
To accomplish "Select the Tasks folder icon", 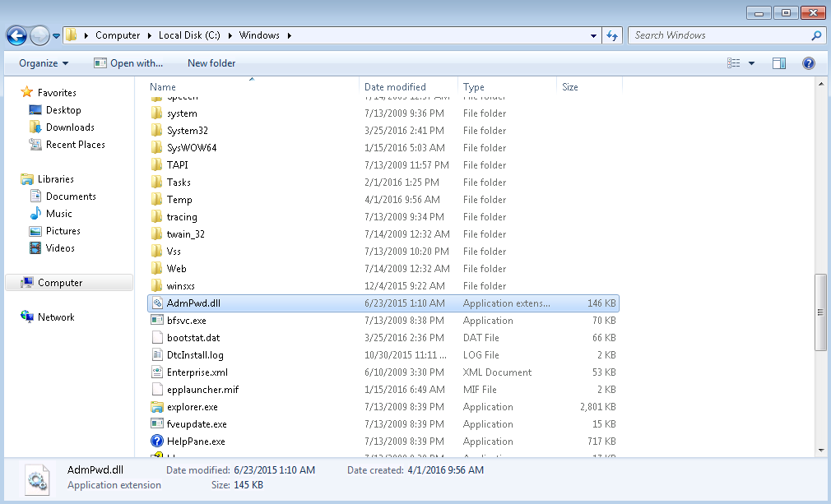I will pyautogui.click(x=156, y=183).
